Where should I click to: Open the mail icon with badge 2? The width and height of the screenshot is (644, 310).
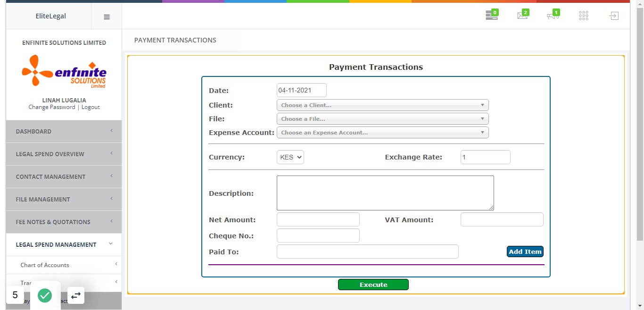(523, 16)
